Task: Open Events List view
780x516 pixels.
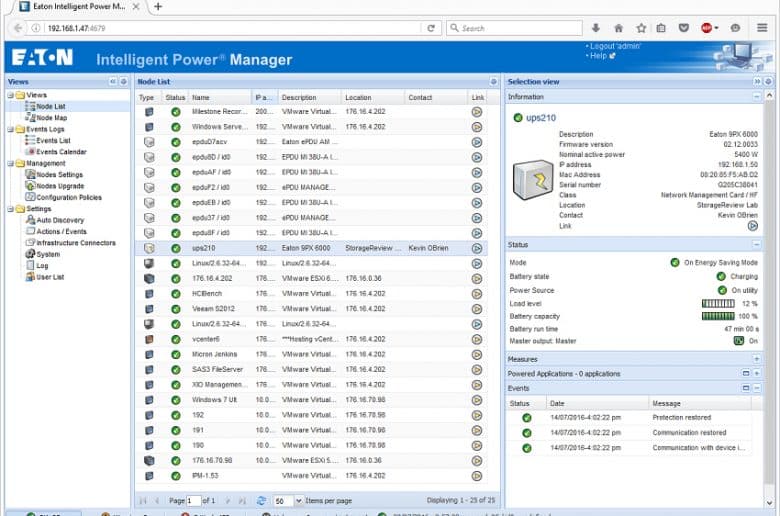Action: [x=53, y=141]
